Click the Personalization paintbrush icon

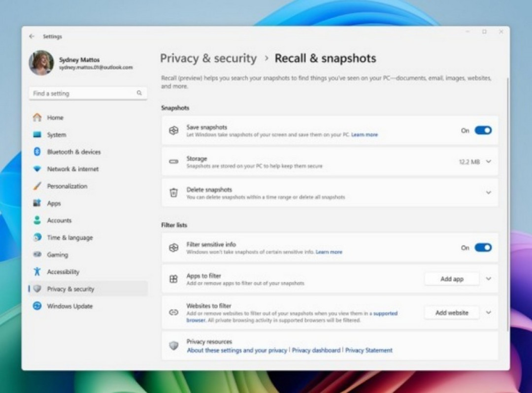point(37,186)
